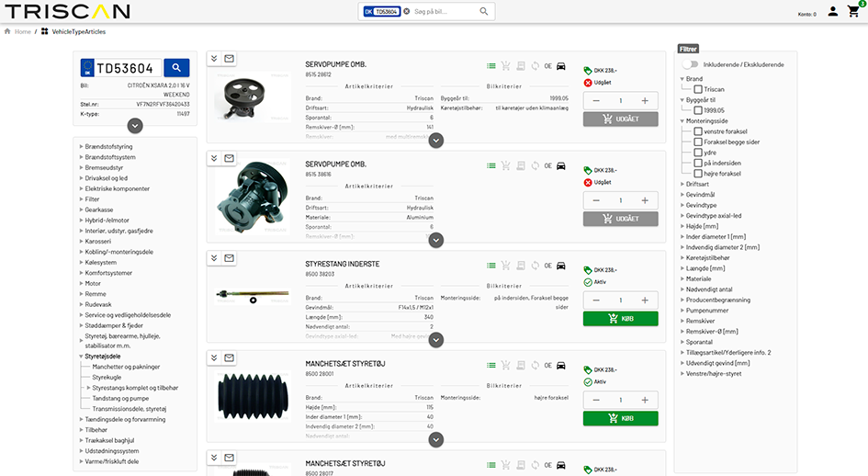Click the blue license plate search button
This screenshot has height=476, width=868.
176,68
